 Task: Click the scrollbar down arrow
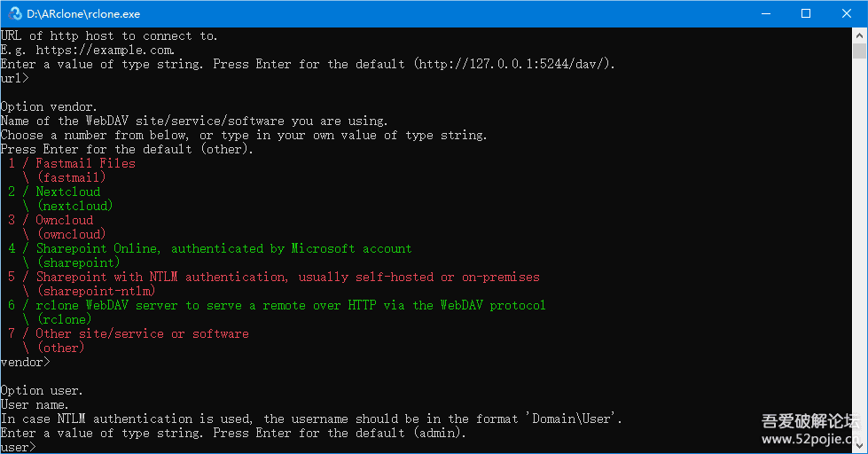pos(860,447)
